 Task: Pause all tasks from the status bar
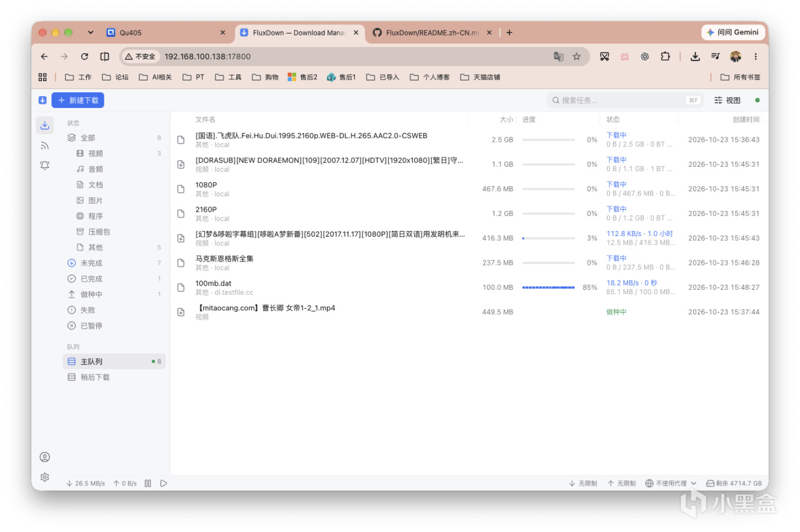pyautogui.click(x=148, y=483)
